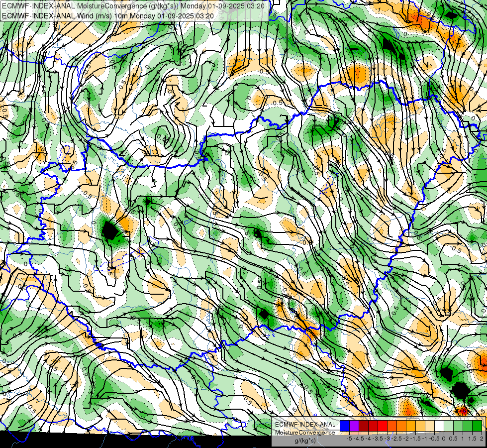The height and width of the screenshot is (448, 487).
Task: Click the -1.5 tick label on the legend
Action: [x=415, y=439]
